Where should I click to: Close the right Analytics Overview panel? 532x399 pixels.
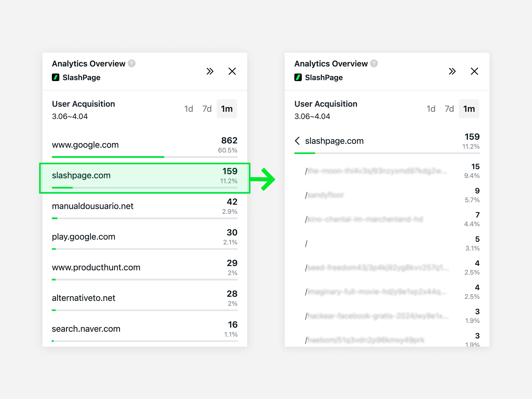point(474,71)
